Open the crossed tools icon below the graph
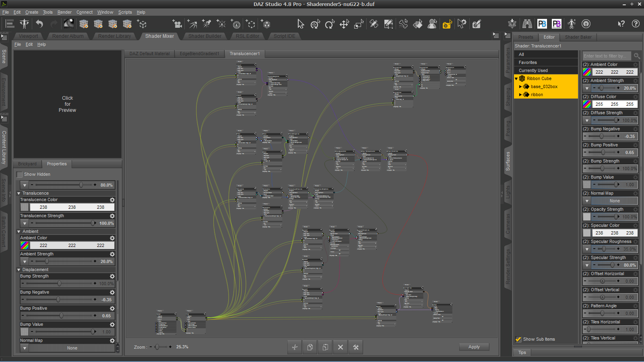 [356, 347]
